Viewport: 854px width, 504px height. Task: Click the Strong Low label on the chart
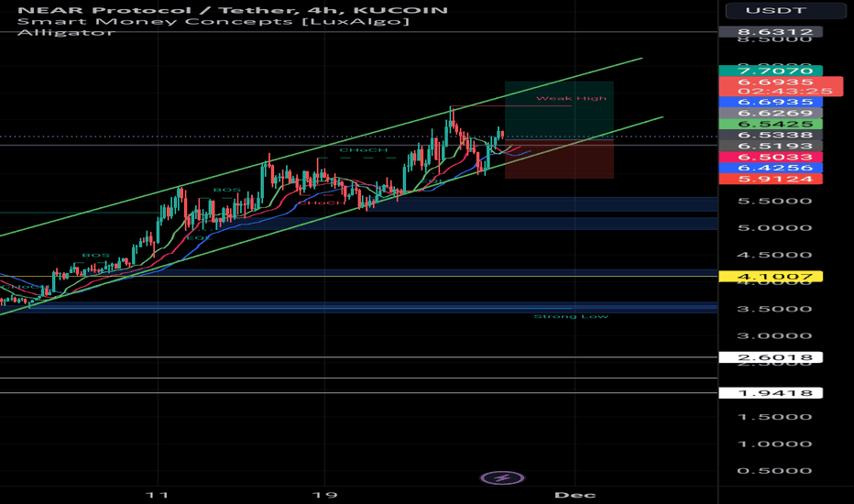(x=571, y=316)
